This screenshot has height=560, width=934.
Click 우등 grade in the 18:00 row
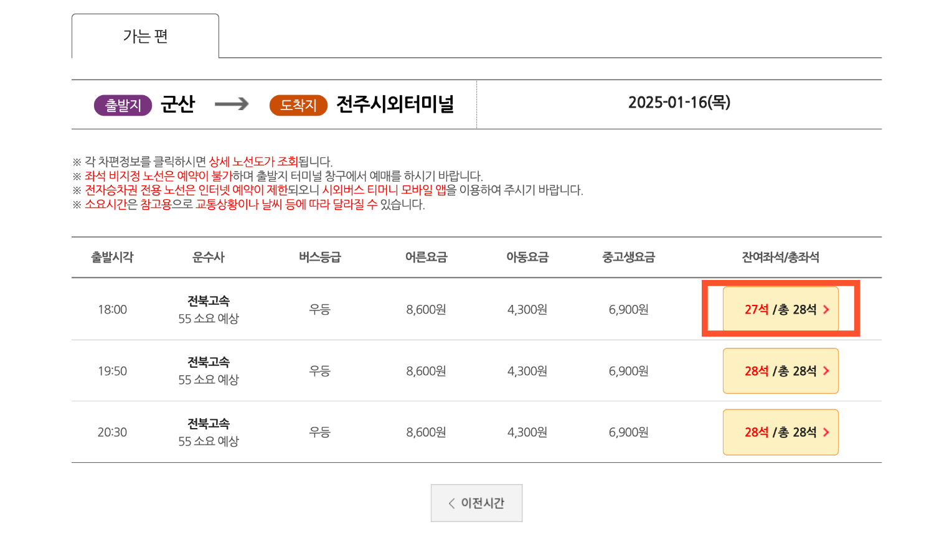pos(320,309)
